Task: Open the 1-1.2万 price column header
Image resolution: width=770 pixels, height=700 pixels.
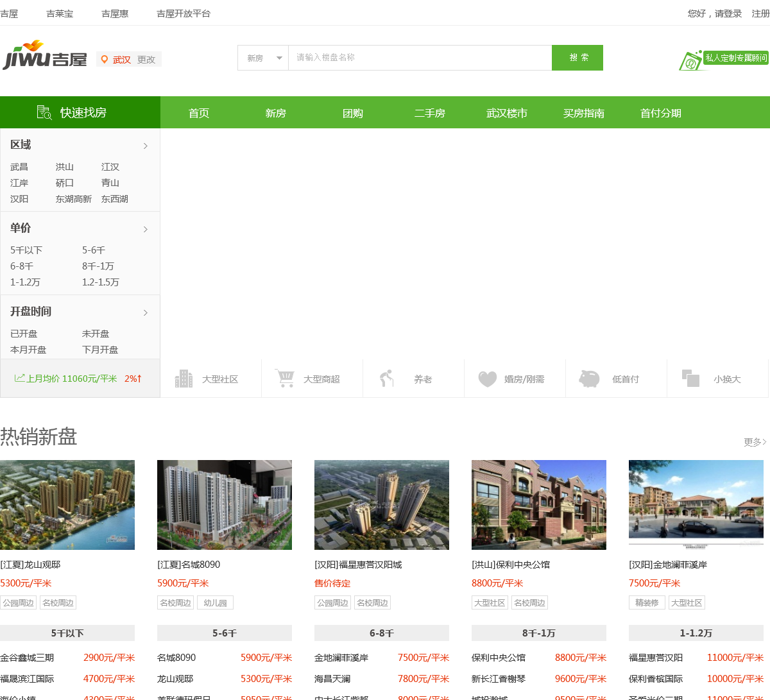Action: (696, 633)
